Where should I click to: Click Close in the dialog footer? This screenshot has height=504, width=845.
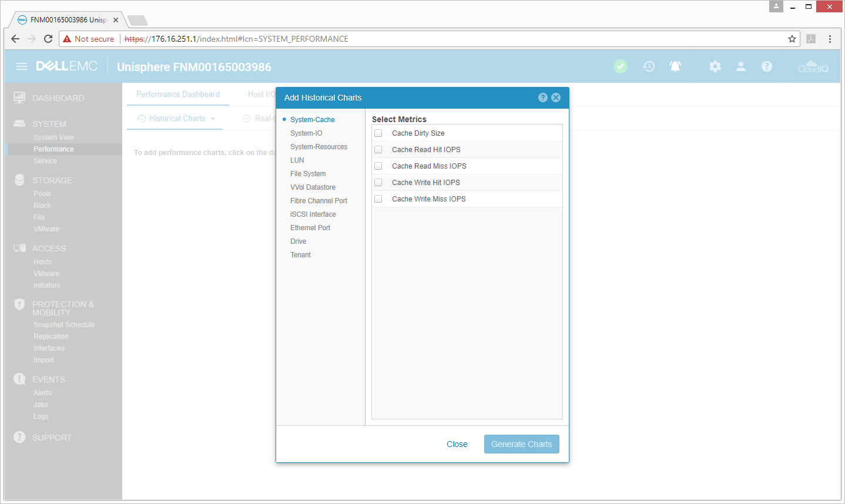click(x=457, y=444)
